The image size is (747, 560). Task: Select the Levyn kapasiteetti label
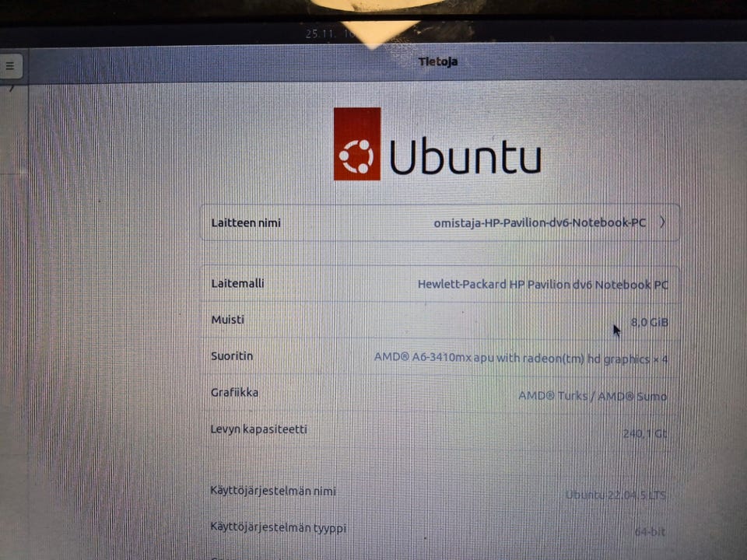tap(258, 429)
